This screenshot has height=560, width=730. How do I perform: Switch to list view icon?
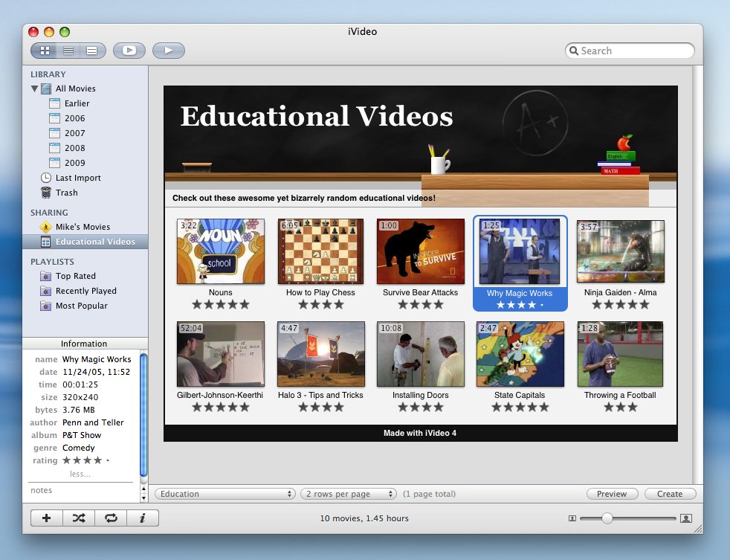point(68,51)
